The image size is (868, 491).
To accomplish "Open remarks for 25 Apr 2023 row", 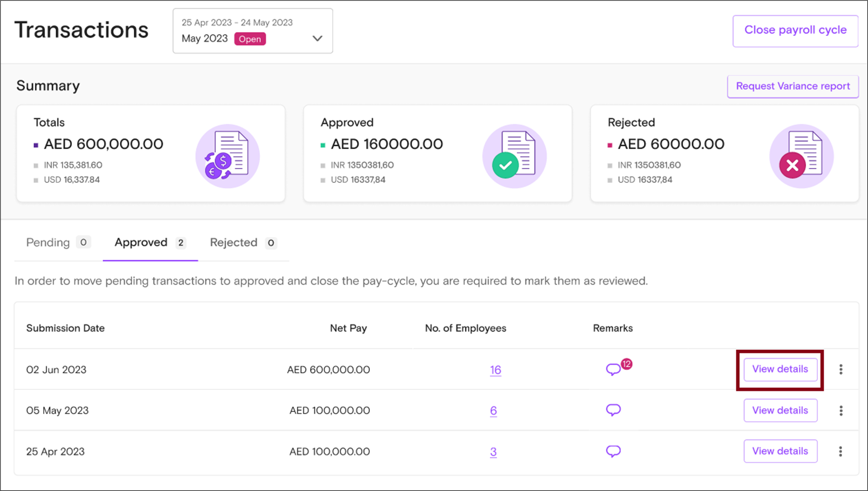I will 613,451.
